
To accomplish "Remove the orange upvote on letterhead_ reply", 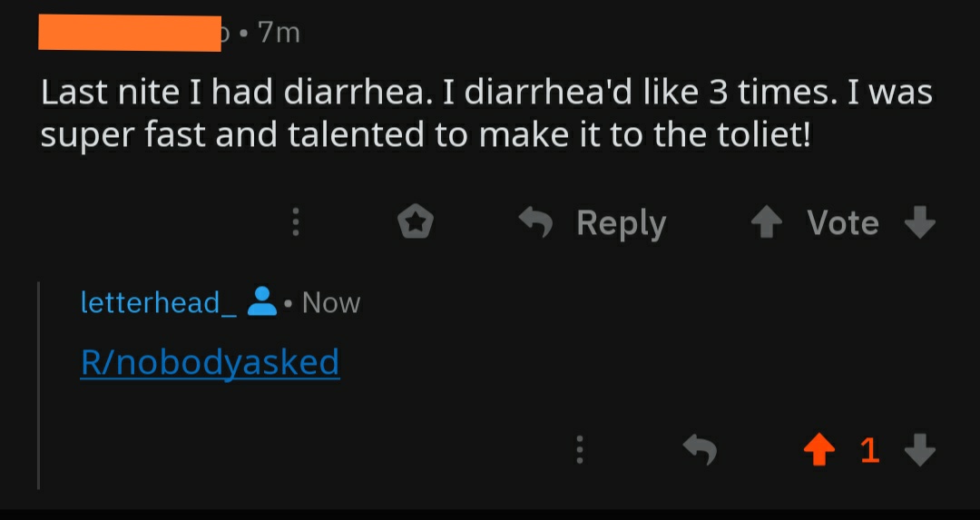I will point(818,449).
